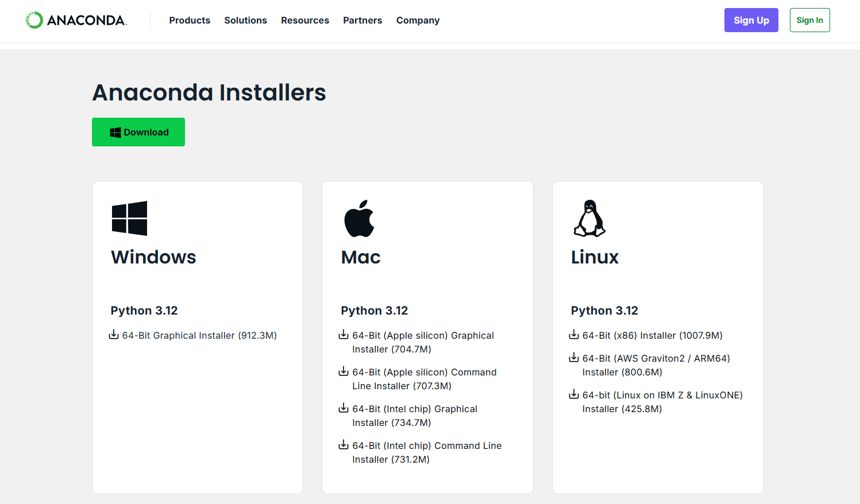
Task: Click the Sign In button
Action: coord(809,20)
